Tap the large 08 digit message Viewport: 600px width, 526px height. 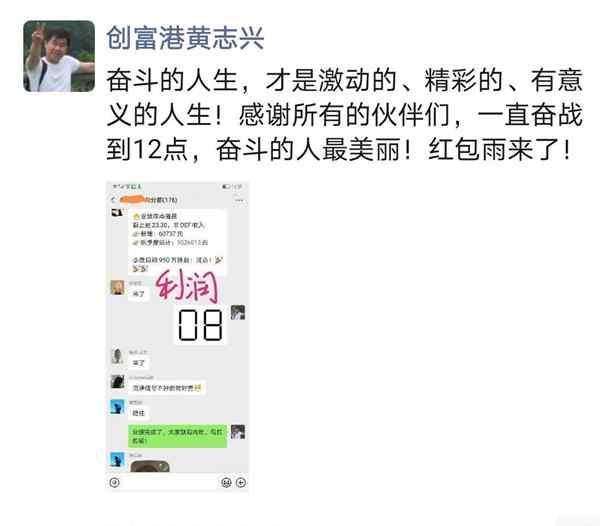point(201,326)
